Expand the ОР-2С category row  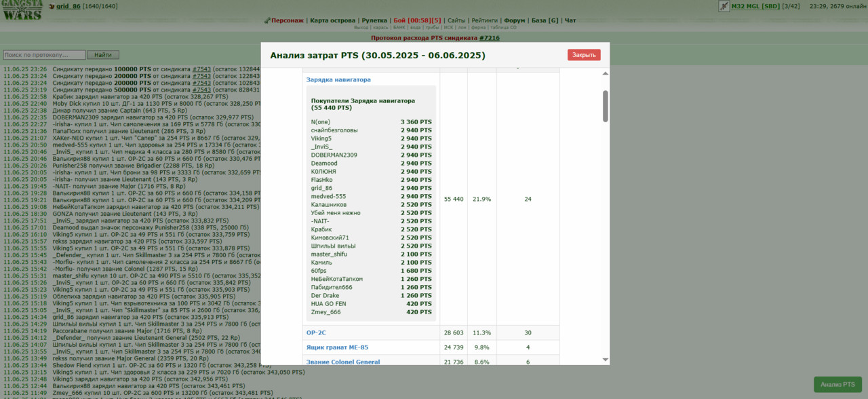click(x=316, y=332)
